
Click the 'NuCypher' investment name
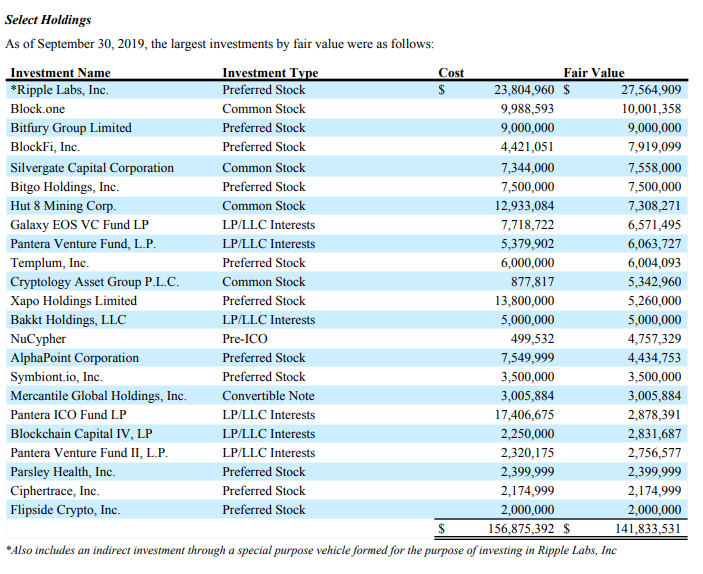(38, 339)
